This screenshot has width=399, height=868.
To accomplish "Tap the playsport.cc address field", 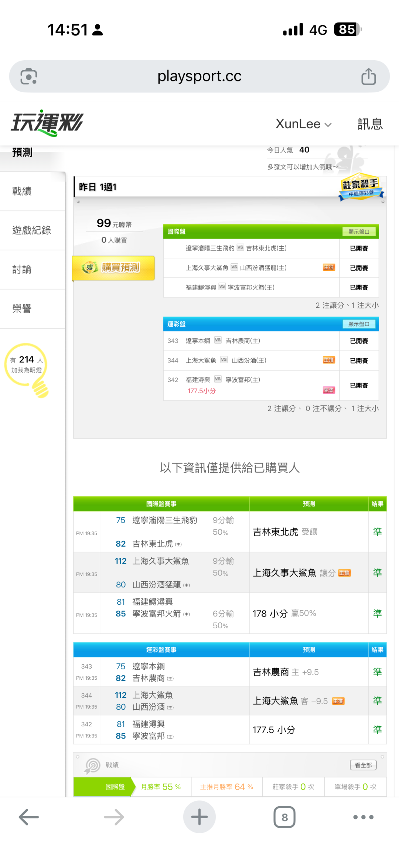I will point(199,77).
